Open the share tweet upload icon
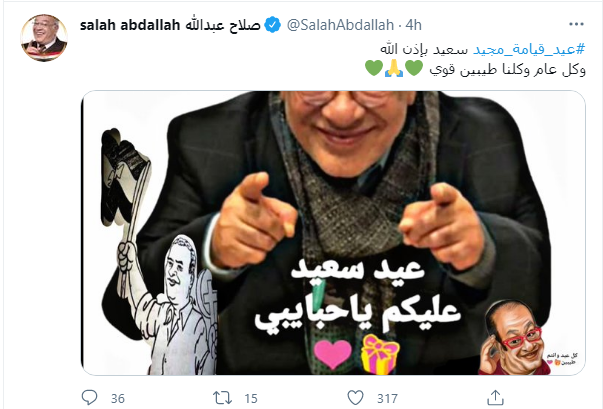The width and height of the screenshot is (603, 409). click(x=495, y=397)
